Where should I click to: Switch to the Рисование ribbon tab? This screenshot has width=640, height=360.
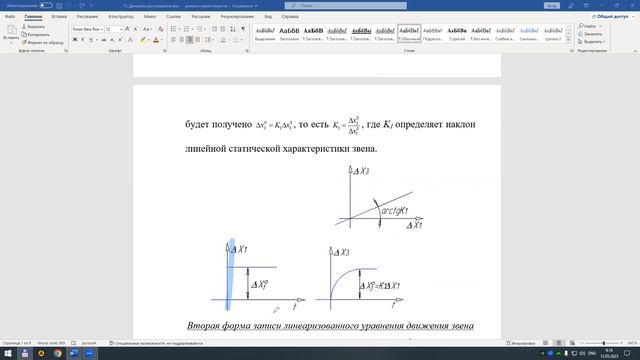[x=87, y=16]
